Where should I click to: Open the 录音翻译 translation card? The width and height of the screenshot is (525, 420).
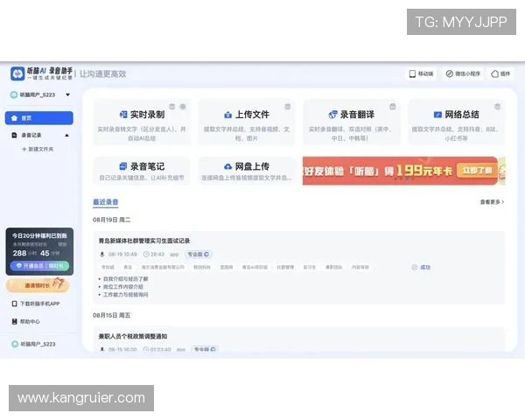point(351,122)
